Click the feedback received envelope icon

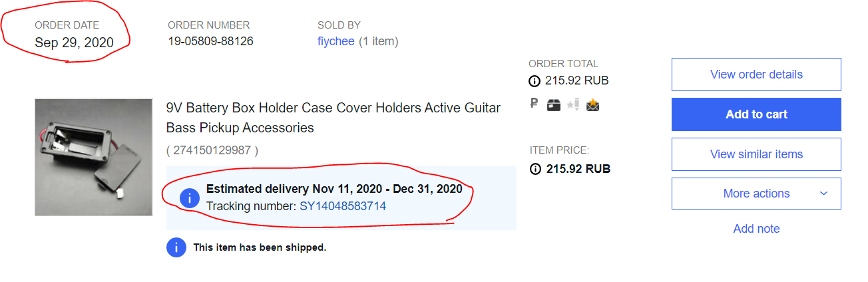click(592, 104)
